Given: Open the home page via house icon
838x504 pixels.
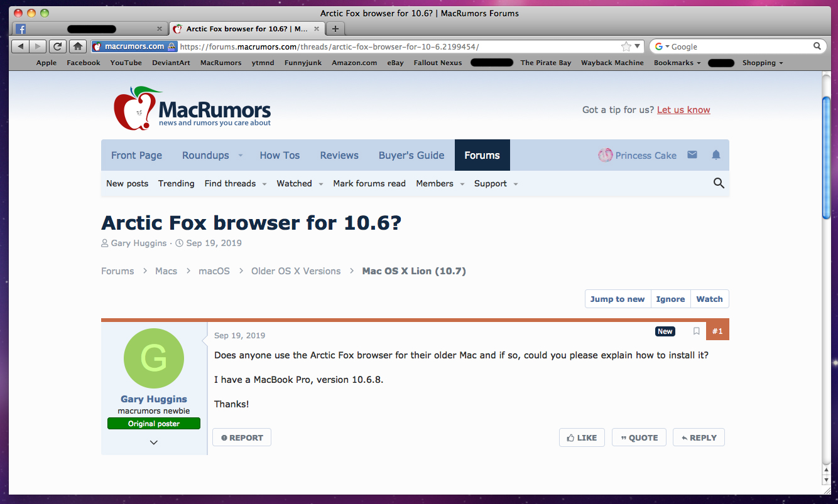Looking at the screenshot, I should [78, 46].
